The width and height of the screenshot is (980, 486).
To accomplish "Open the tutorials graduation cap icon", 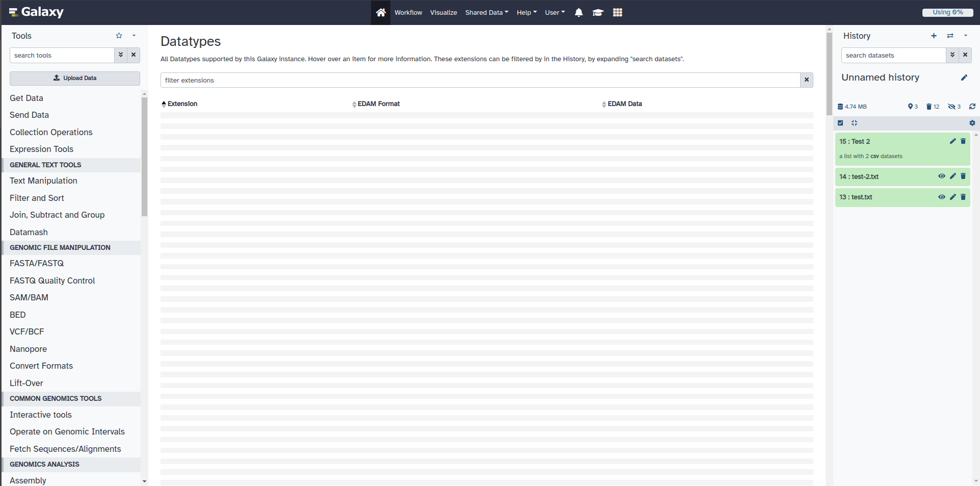I will [x=598, y=12].
